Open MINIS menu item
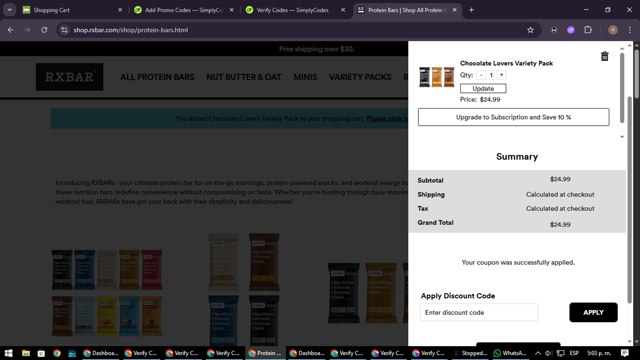This screenshot has width=640, height=360. [305, 77]
